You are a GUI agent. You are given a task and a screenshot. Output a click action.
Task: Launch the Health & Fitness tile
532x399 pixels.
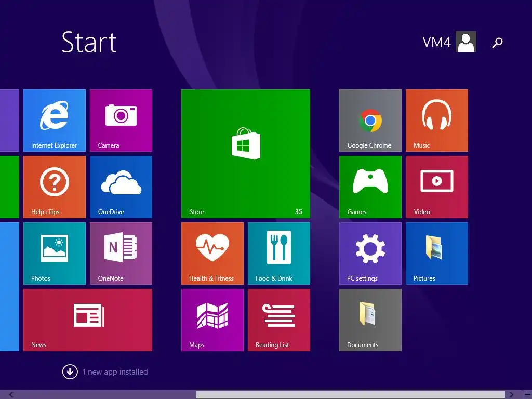click(212, 254)
